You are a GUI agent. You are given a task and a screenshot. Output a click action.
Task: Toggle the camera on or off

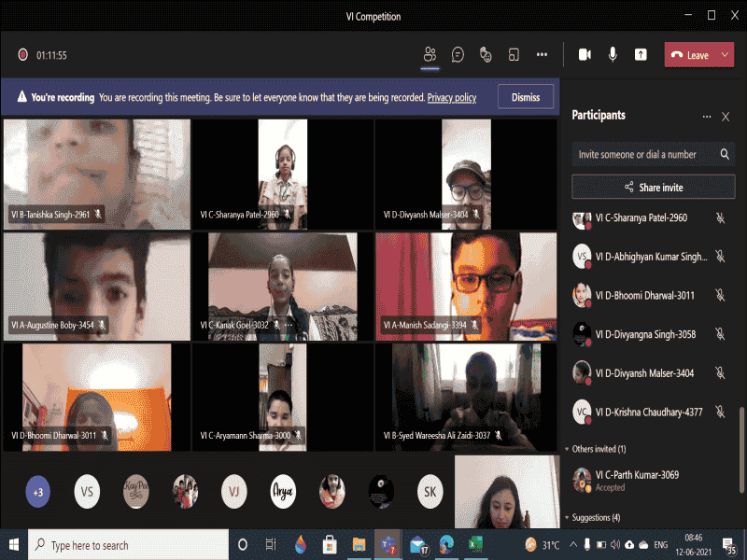585,55
